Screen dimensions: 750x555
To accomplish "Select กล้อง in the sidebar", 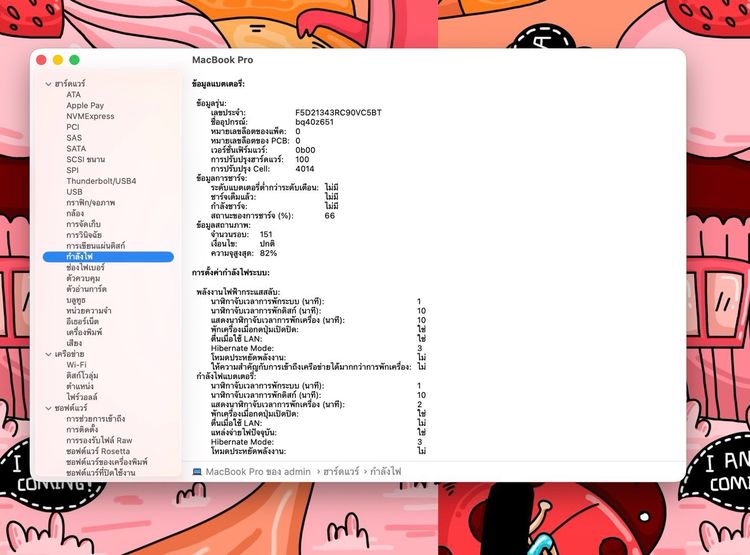I will (75, 213).
